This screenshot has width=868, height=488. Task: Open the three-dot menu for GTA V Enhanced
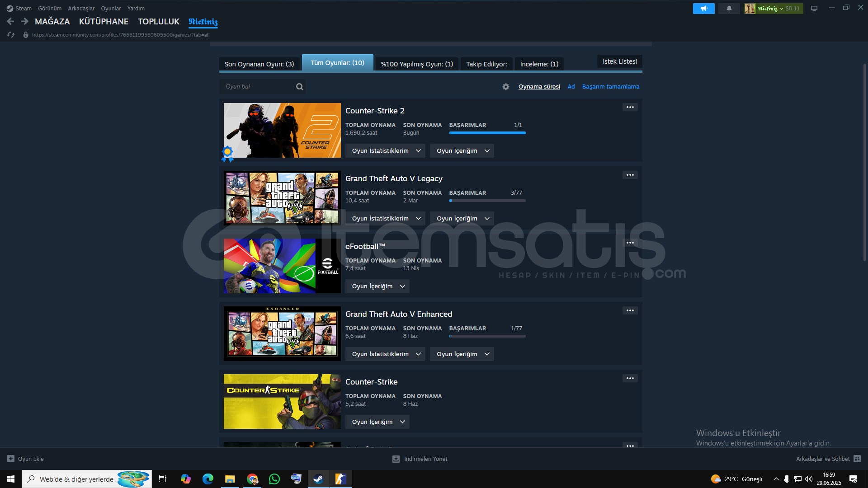coord(630,310)
